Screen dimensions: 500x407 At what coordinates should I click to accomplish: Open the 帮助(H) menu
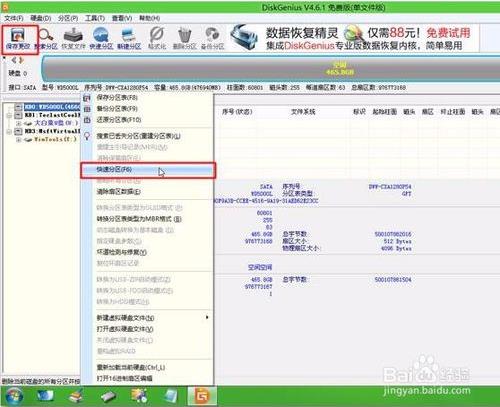point(149,18)
